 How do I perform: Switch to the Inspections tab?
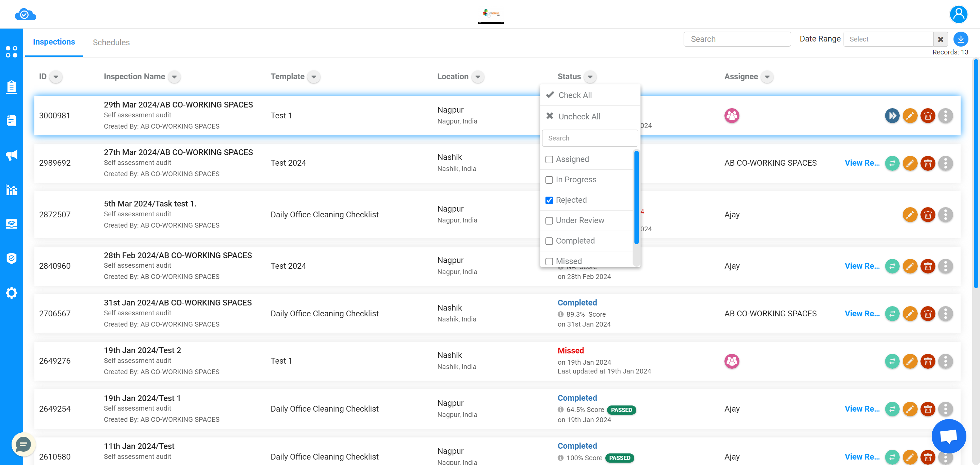pos(54,42)
